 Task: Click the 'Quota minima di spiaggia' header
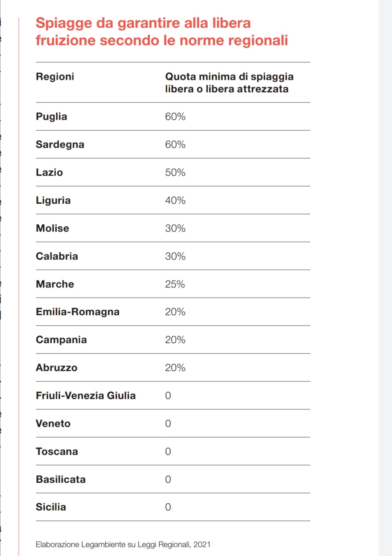(x=229, y=77)
